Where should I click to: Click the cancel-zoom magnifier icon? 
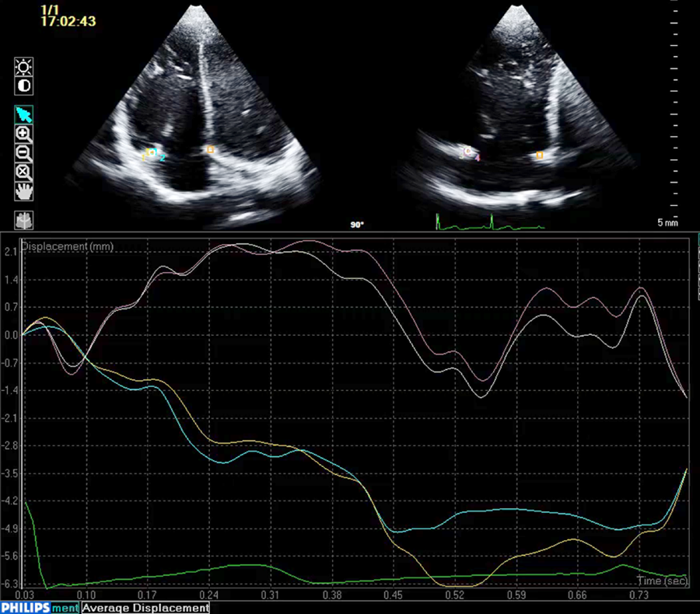point(23,172)
